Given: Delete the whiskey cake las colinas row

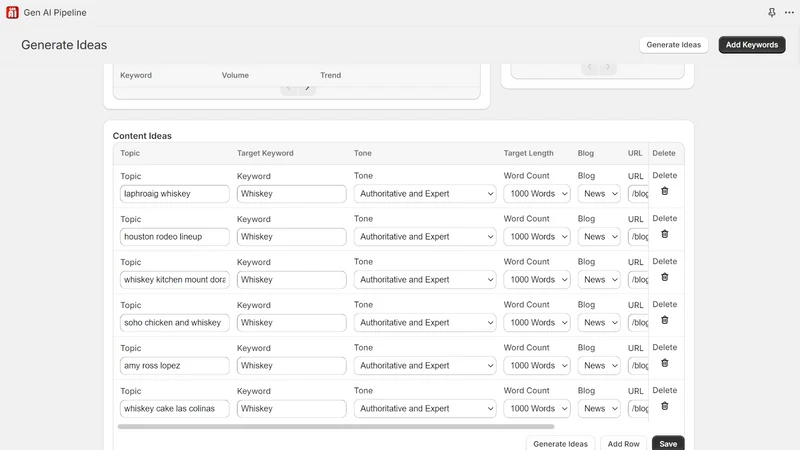Looking at the screenshot, I should (664, 406).
